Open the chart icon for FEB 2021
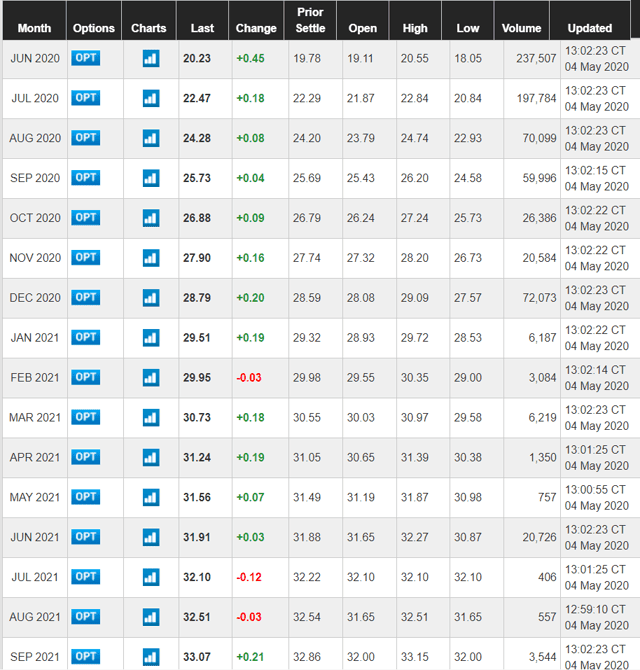The width and height of the screenshot is (640, 670). click(x=151, y=378)
